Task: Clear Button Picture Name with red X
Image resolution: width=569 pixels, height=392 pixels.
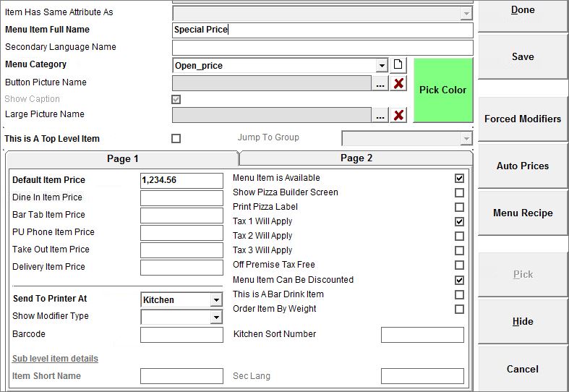Action: pos(398,83)
